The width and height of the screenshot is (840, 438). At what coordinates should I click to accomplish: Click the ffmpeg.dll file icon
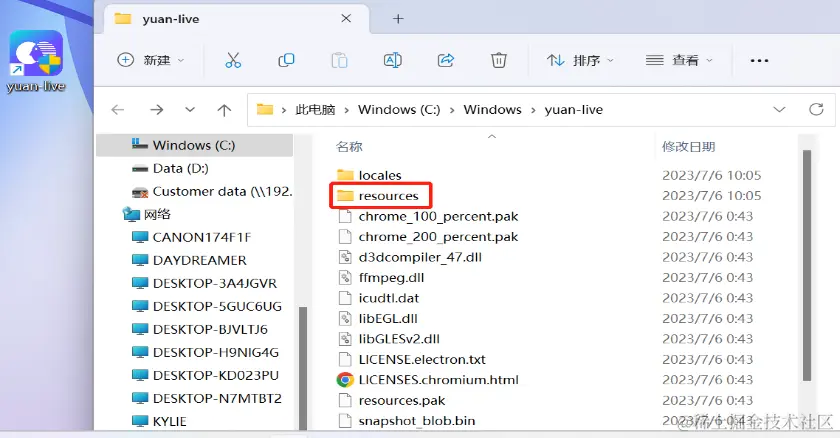tap(345, 277)
